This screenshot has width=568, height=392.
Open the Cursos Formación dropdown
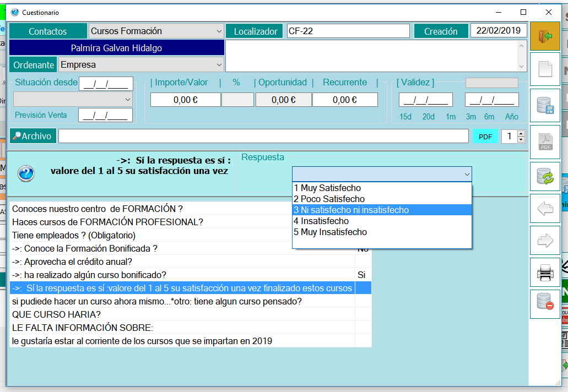156,31
